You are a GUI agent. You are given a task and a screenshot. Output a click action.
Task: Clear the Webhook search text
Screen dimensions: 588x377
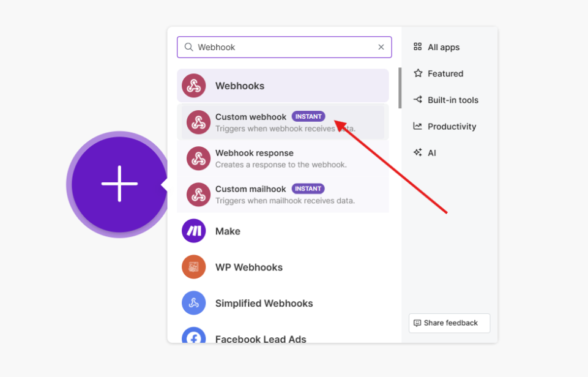381,47
